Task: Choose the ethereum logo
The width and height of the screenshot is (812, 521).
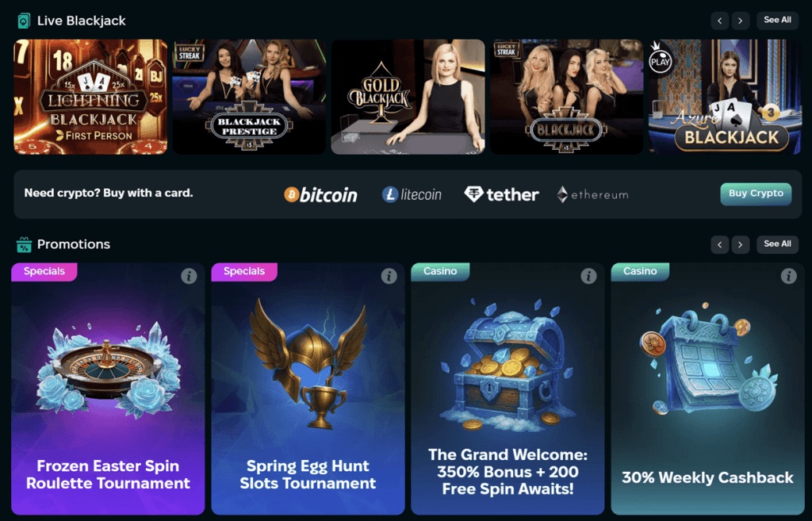Action: tap(592, 195)
